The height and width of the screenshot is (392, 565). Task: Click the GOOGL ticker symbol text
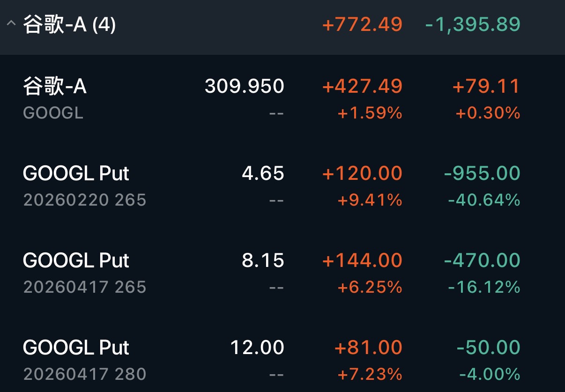tap(53, 113)
